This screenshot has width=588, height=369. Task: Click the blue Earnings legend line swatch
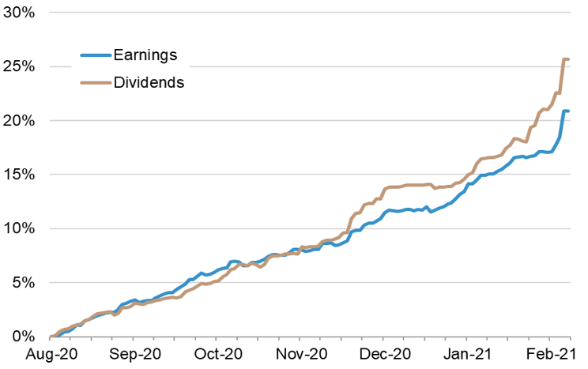(96, 55)
